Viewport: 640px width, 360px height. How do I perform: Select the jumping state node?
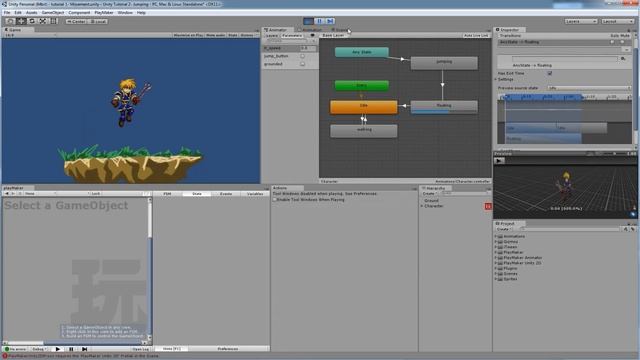coord(444,62)
